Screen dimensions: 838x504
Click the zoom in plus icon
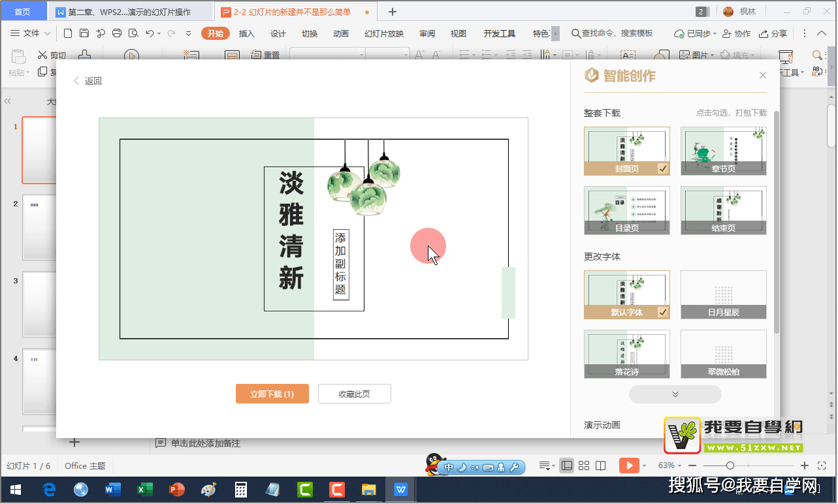(x=805, y=465)
